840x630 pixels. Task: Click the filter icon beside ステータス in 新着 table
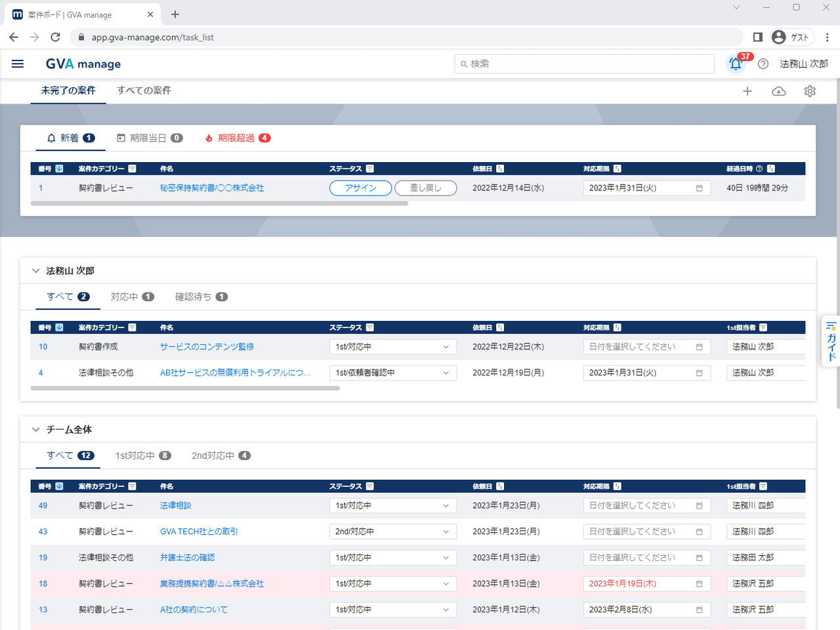click(370, 169)
